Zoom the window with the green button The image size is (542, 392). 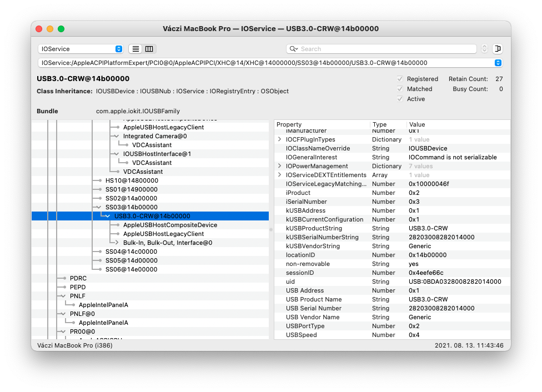pyautogui.click(x=61, y=29)
